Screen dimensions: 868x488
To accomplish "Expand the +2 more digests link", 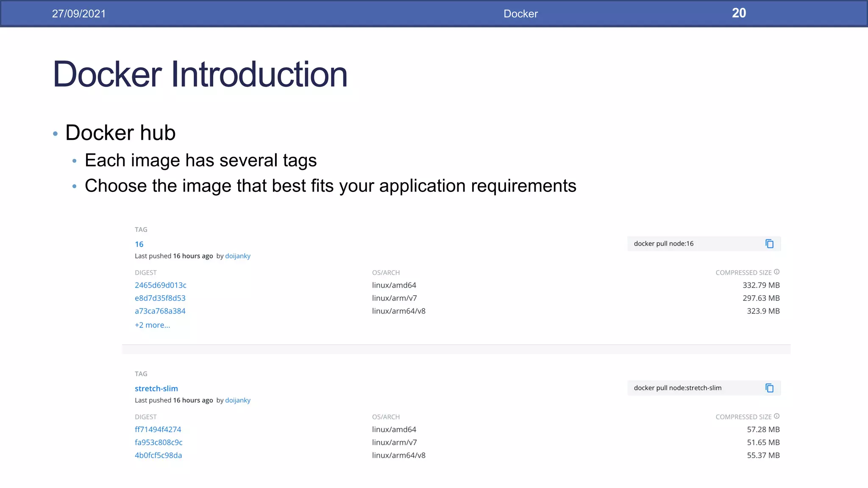I will click(152, 325).
